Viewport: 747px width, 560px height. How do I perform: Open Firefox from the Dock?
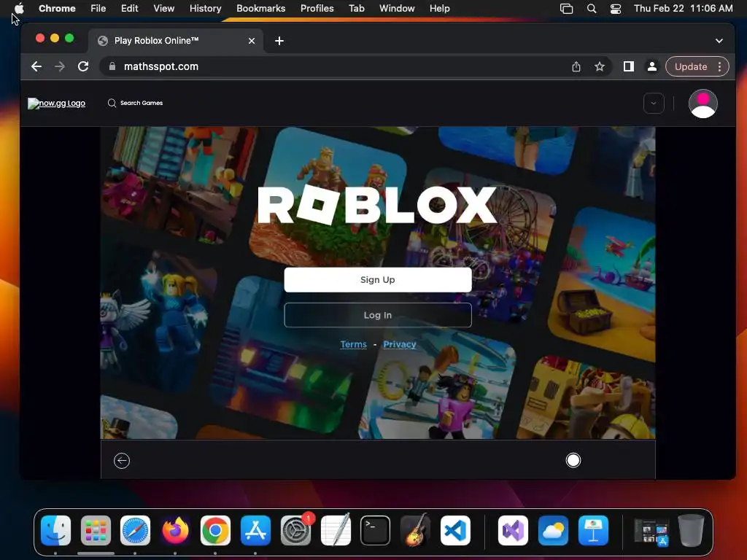tap(175, 531)
